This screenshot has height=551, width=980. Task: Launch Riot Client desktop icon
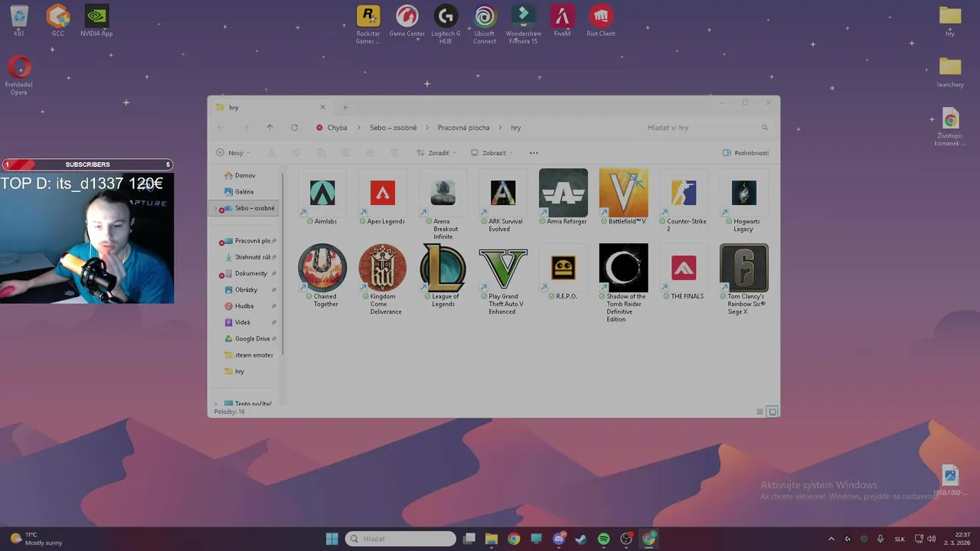601,21
